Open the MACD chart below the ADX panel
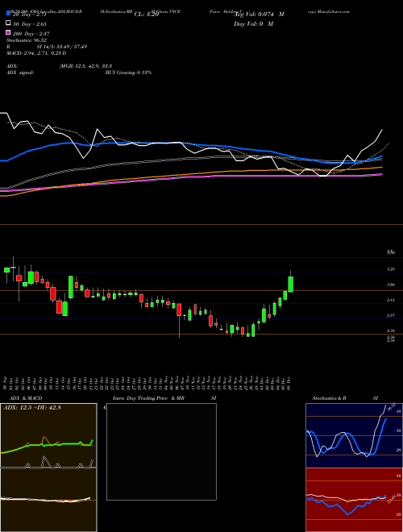 (x=48, y=500)
